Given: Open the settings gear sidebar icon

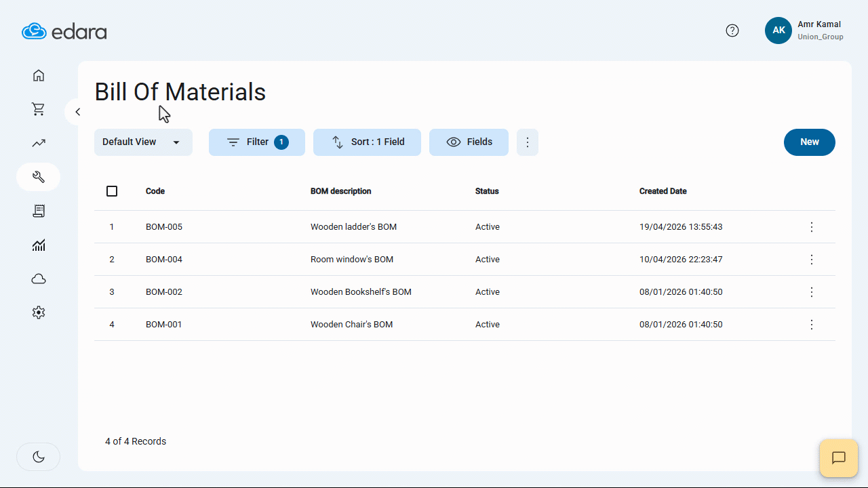Looking at the screenshot, I should [39, 312].
